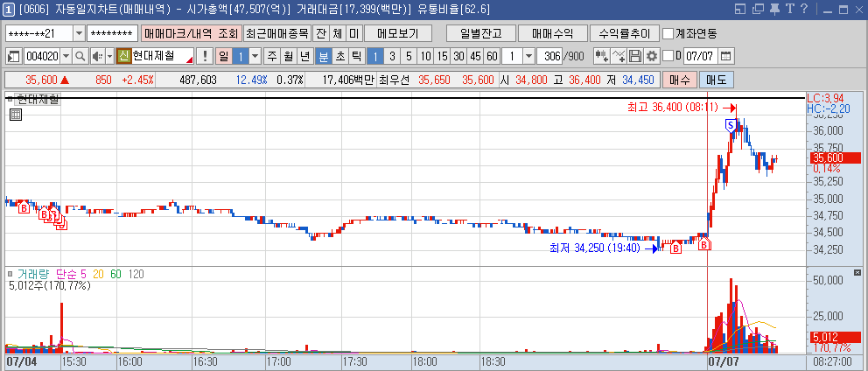The width and height of the screenshot is (868, 371).
Task: Switch to the 월 monthly chart
Action: tap(289, 56)
